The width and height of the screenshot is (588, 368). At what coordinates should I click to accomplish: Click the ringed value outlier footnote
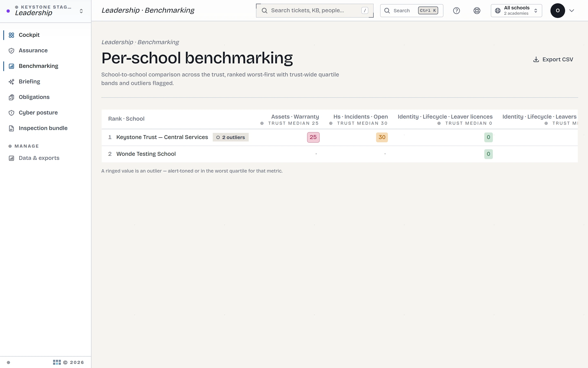pyautogui.click(x=192, y=171)
